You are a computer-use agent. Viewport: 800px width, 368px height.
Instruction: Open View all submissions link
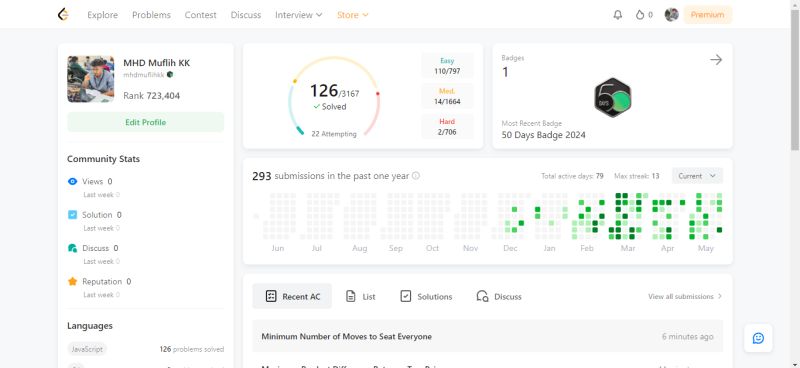click(685, 296)
